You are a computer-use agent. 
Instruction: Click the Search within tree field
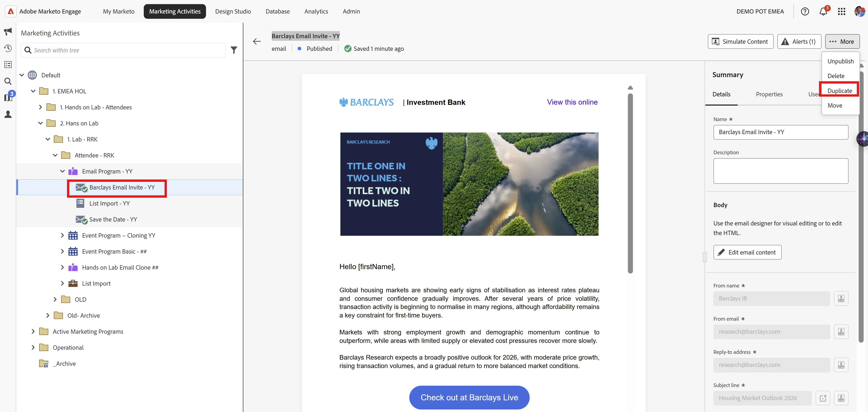(123, 50)
